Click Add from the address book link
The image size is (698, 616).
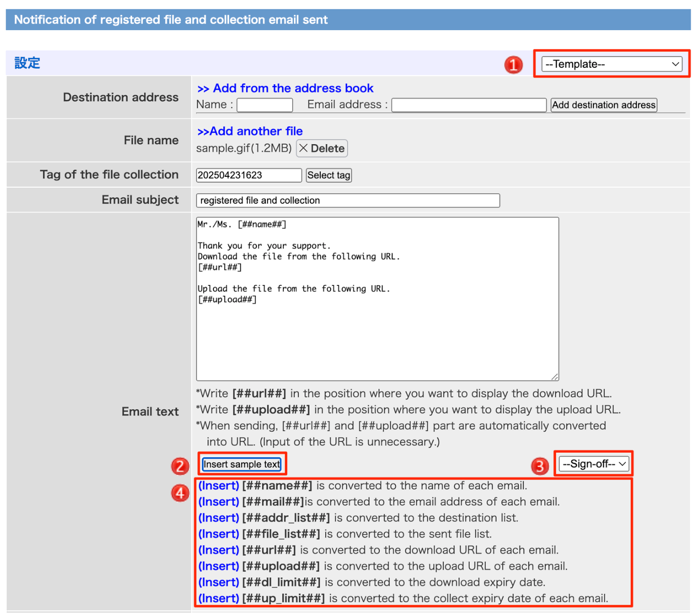(x=285, y=88)
